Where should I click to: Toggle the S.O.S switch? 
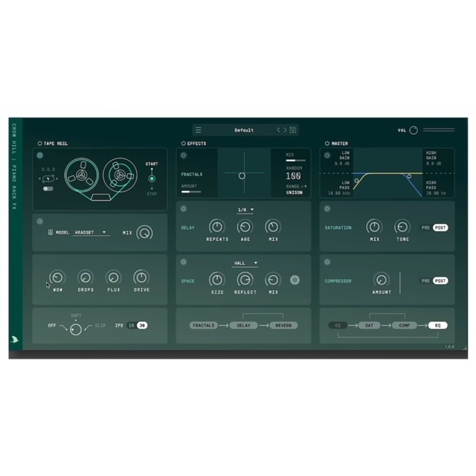point(48,189)
